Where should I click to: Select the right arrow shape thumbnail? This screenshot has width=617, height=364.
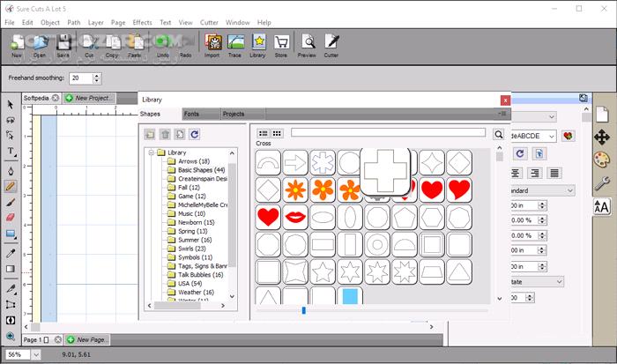(x=295, y=162)
